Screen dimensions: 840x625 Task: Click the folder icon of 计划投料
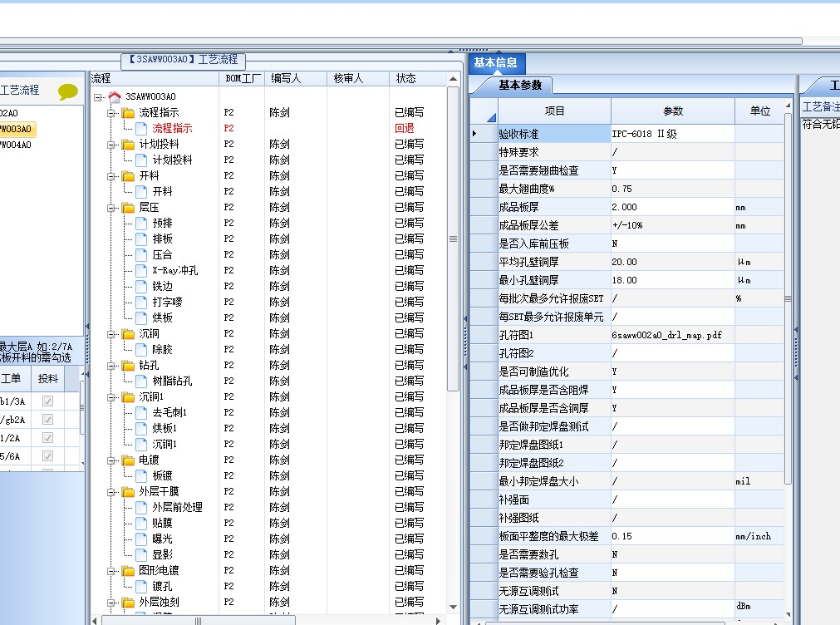point(128,144)
